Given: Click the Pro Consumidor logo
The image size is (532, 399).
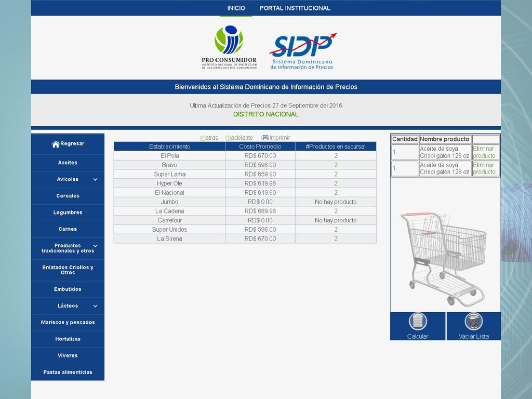Looking at the screenshot, I should coord(229,47).
